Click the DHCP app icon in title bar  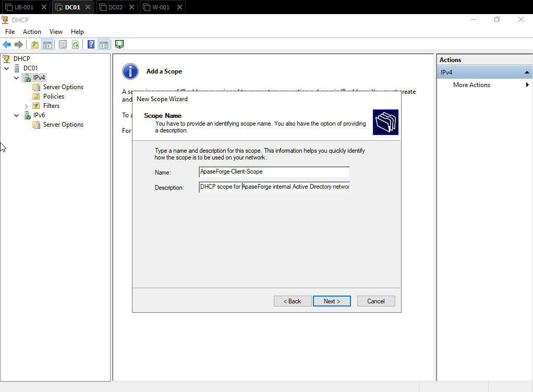point(5,20)
